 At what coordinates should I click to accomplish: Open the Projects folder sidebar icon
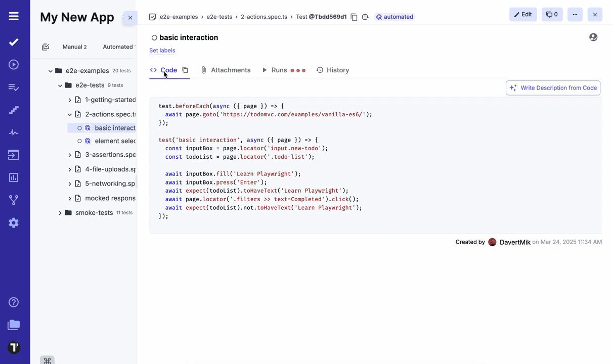pyautogui.click(x=14, y=325)
